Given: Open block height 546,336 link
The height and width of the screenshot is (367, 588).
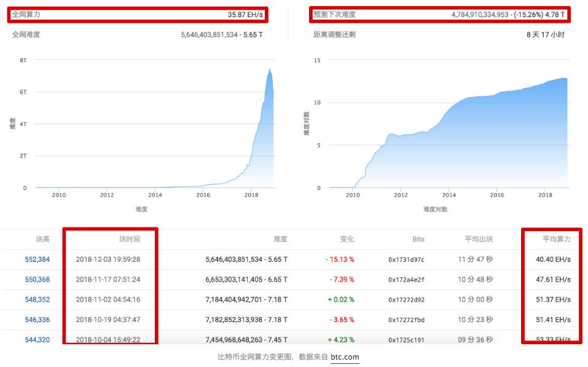Looking at the screenshot, I should coord(37,320).
